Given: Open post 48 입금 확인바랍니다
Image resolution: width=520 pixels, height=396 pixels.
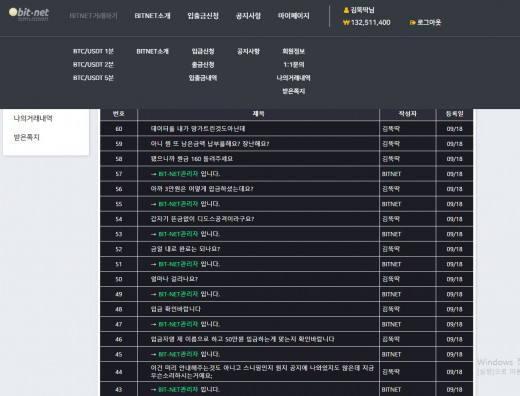Looking at the screenshot, I should [x=176, y=309].
